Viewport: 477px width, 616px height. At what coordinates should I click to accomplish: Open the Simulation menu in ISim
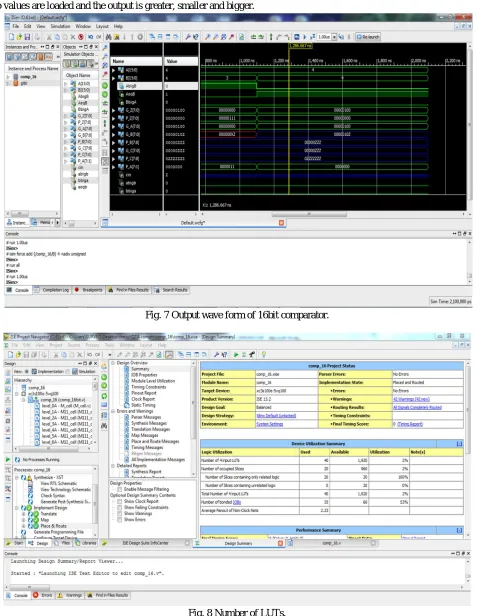coord(60,26)
